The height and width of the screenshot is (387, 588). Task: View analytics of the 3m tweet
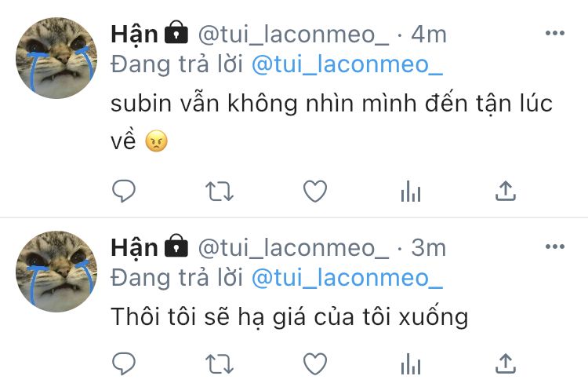[x=411, y=363]
